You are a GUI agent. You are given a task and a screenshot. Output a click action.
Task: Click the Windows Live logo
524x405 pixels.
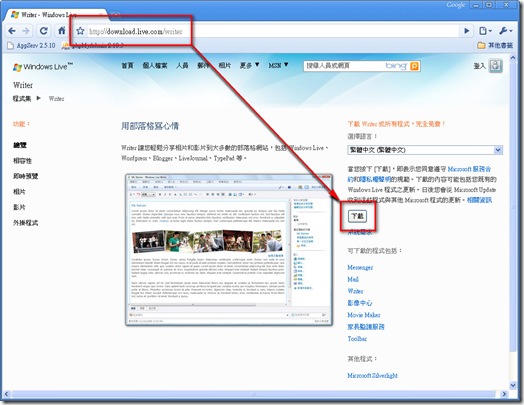pos(43,66)
